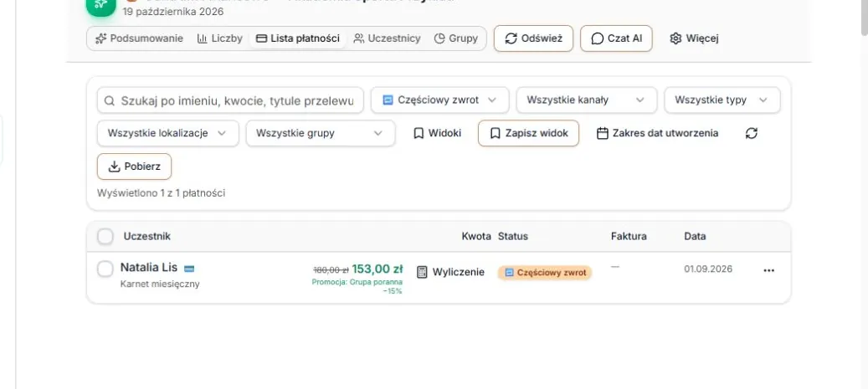Screen dimensions: 868x389
Task: Switch to the Liczby tab
Action: point(220,38)
